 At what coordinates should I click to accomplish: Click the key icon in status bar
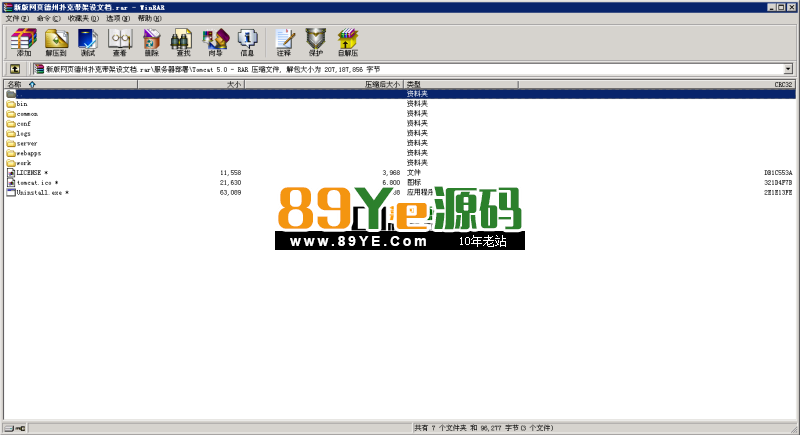[x=20, y=428]
